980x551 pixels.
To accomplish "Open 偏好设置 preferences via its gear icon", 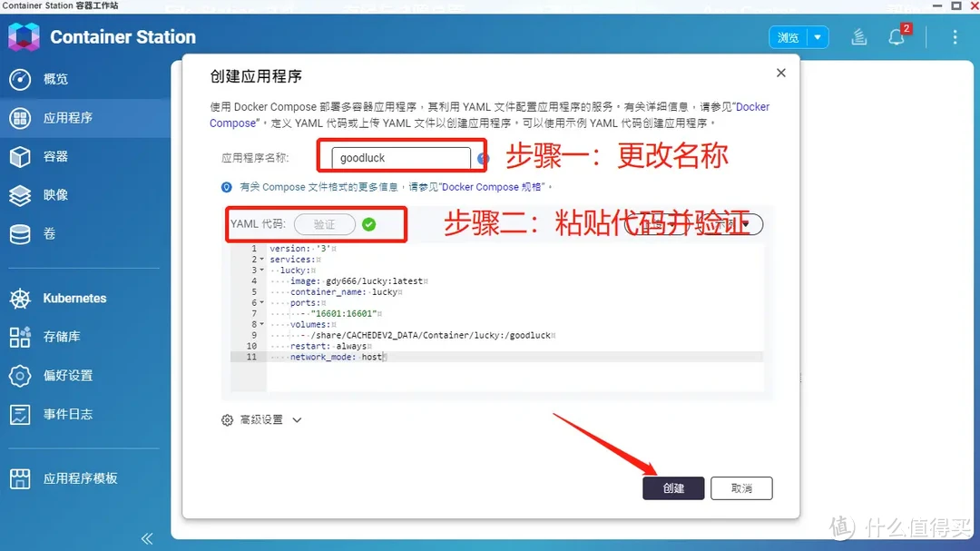I will click(x=22, y=376).
